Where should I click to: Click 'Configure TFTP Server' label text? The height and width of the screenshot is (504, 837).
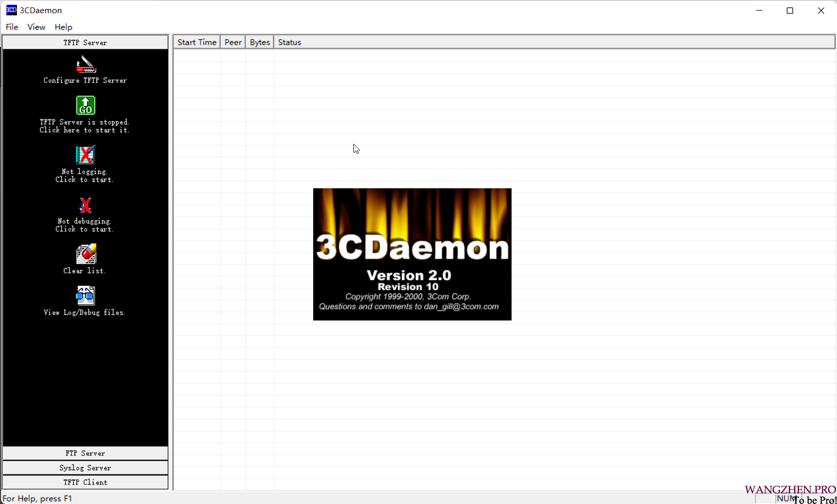[x=85, y=80]
